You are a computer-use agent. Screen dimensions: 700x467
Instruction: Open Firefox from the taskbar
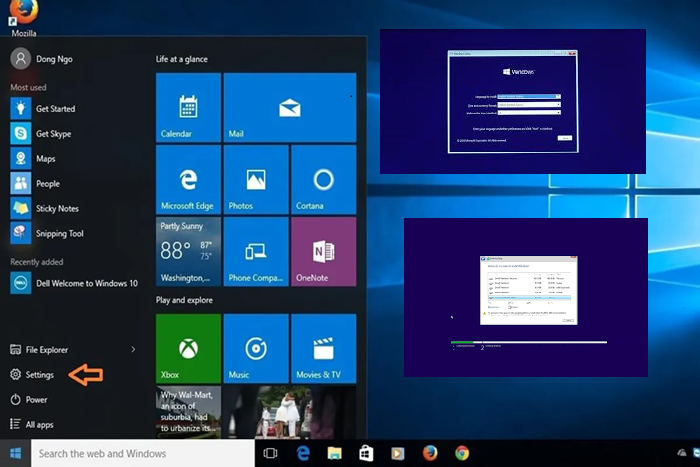point(430,453)
